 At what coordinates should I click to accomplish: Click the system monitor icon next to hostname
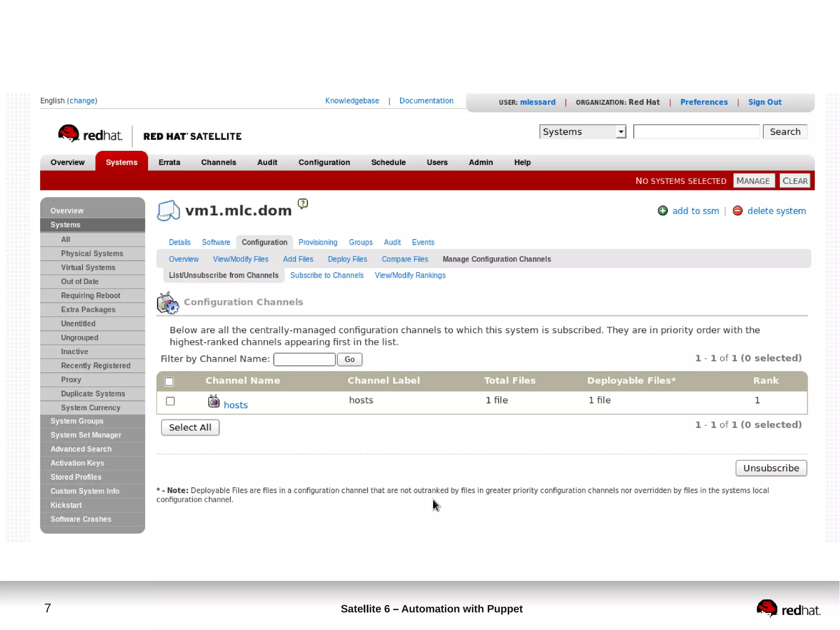(169, 211)
